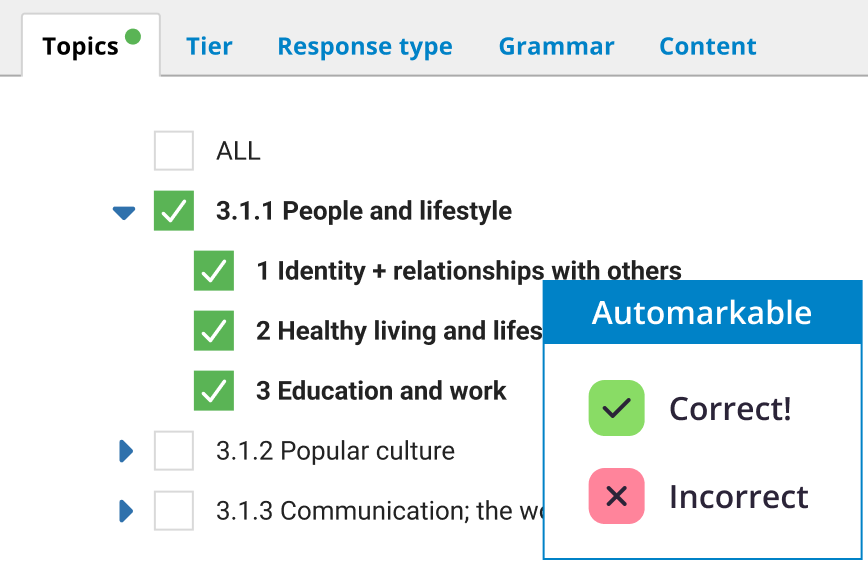Go to the Content tab

(707, 47)
